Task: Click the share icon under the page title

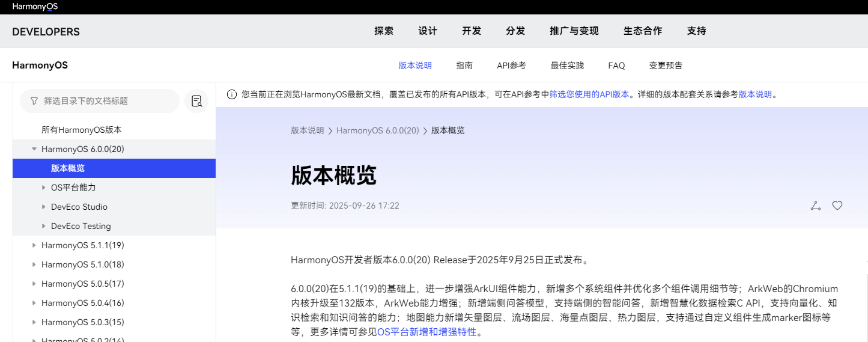Action: coord(815,206)
